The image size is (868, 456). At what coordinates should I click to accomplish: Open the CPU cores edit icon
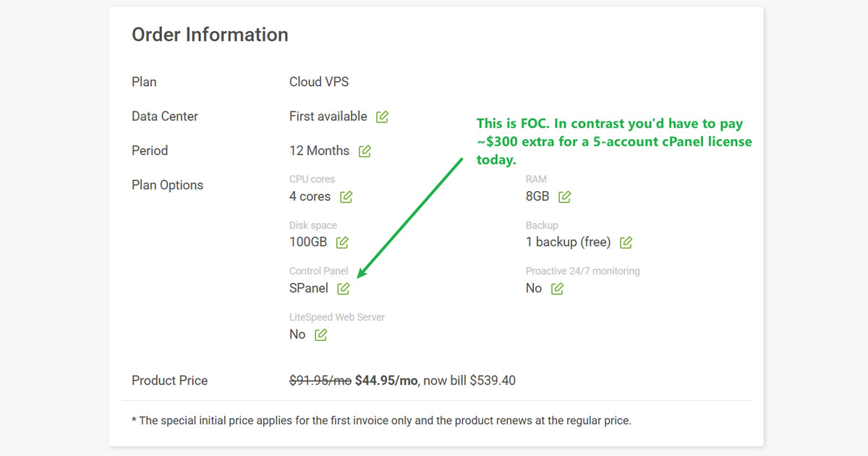[x=346, y=196]
